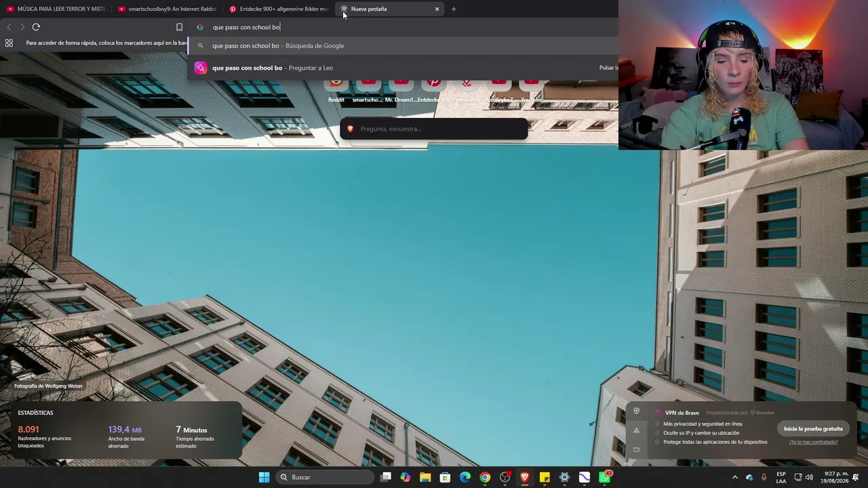Reload the current page
This screenshot has width=868, height=488.
[36, 27]
